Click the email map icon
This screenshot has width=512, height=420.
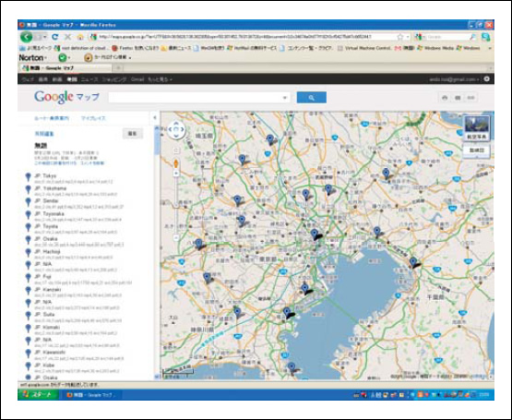tap(458, 98)
